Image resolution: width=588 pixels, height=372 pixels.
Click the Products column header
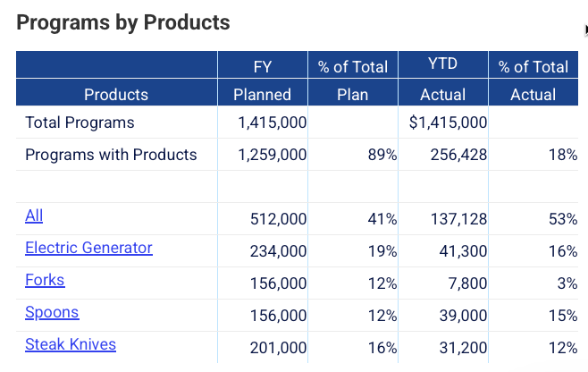click(116, 94)
